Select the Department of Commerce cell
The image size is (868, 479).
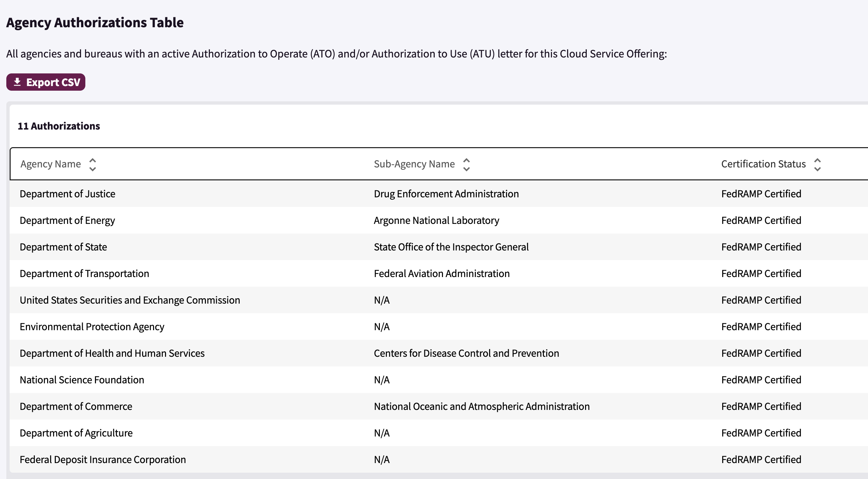76,407
